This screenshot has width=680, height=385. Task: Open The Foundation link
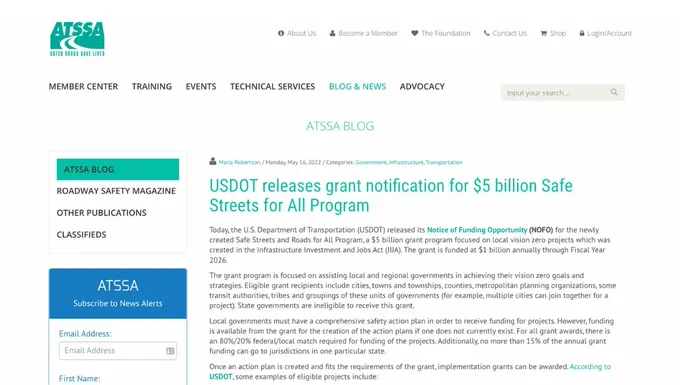click(x=445, y=33)
